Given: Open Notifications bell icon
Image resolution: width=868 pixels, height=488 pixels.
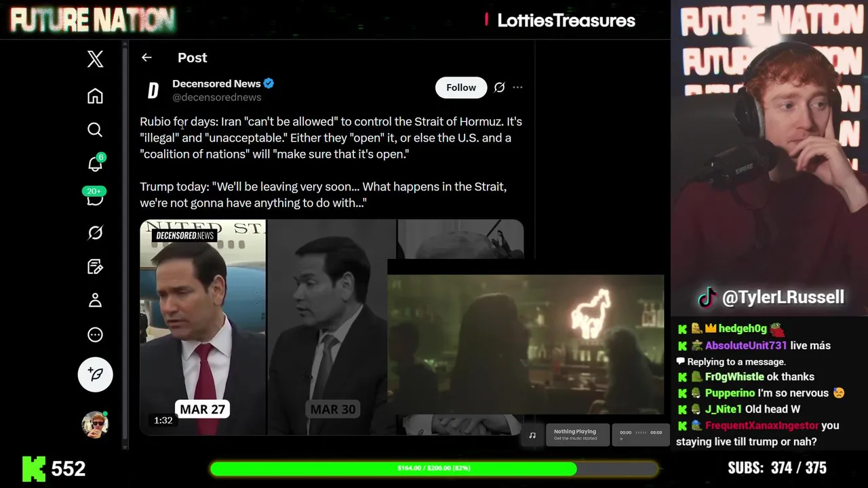Looking at the screenshot, I should (x=95, y=164).
